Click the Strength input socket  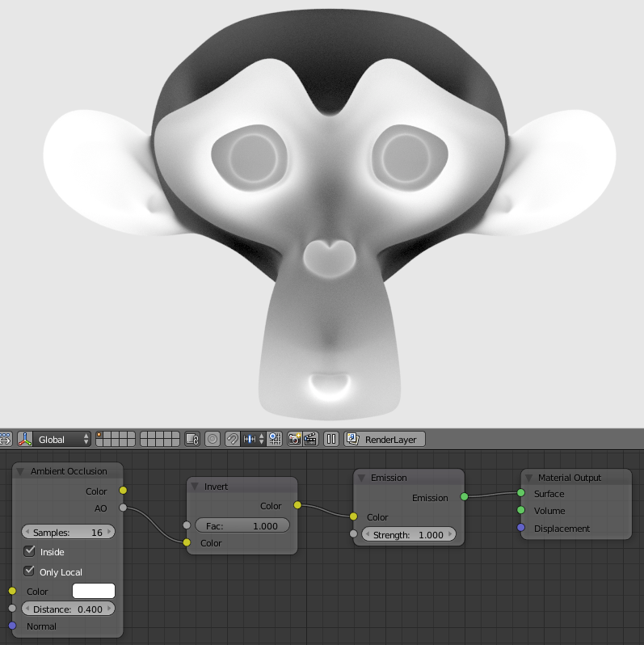[x=354, y=534]
